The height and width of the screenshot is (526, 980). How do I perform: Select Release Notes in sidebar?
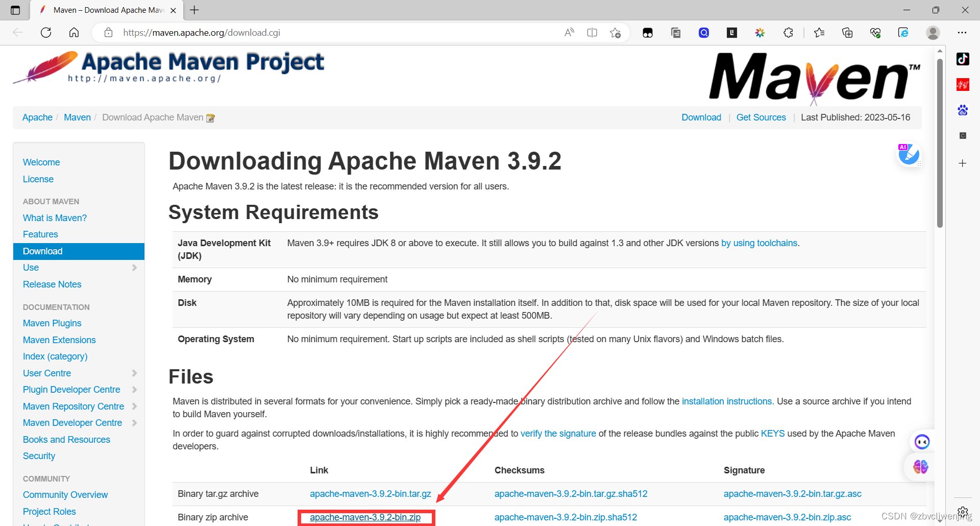(x=52, y=284)
